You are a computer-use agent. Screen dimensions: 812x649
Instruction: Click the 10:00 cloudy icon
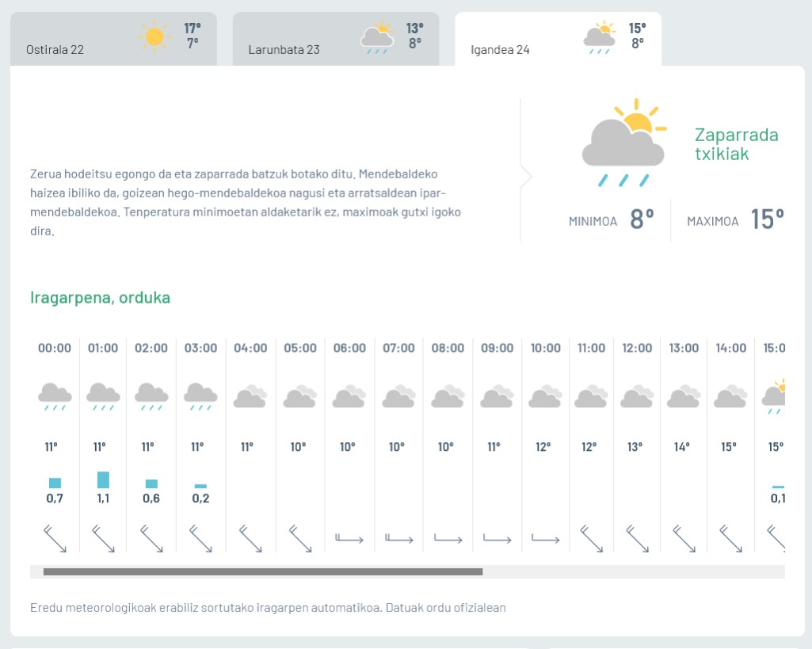click(x=545, y=396)
